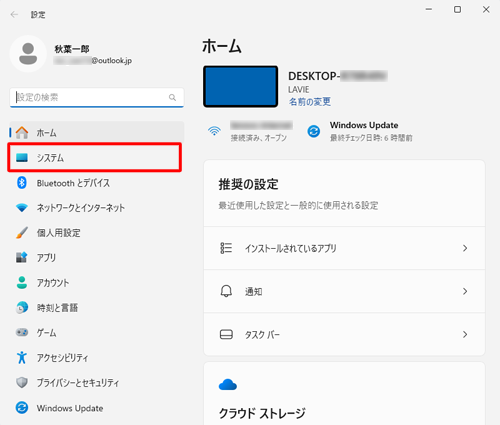Focus the 設定の検索 search box
The width and height of the screenshot is (500, 425).
(97, 97)
